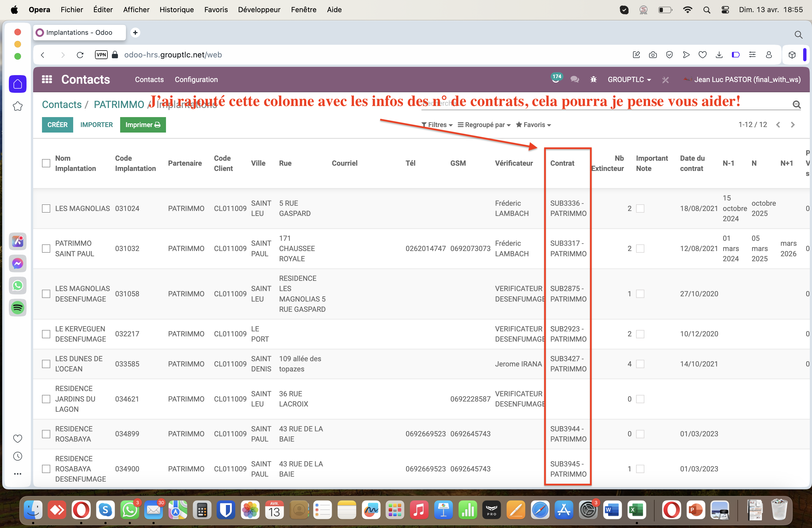The height and width of the screenshot is (528, 812).
Task: Click the CRÉER button
Action: 57,125
